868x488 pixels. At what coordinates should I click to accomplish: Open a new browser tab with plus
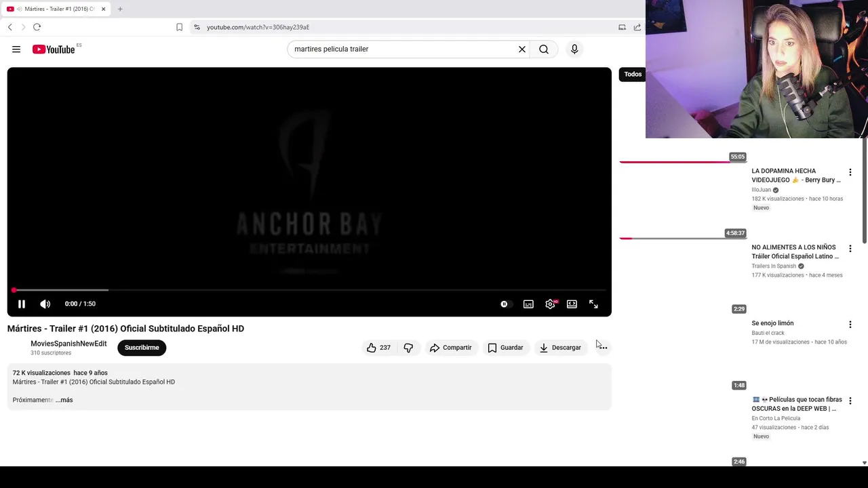pos(120,9)
